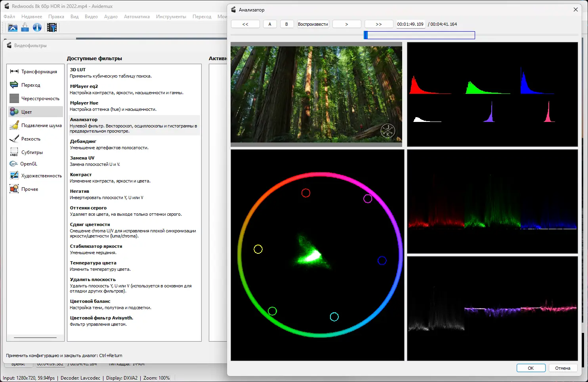Open the blue Information icon
This screenshot has height=382, width=588.
click(37, 27)
